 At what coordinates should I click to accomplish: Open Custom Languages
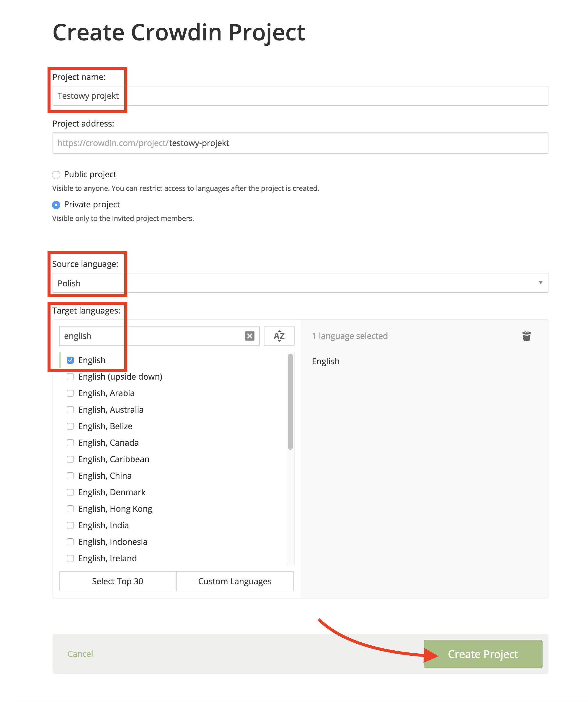click(x=234, y=581)
